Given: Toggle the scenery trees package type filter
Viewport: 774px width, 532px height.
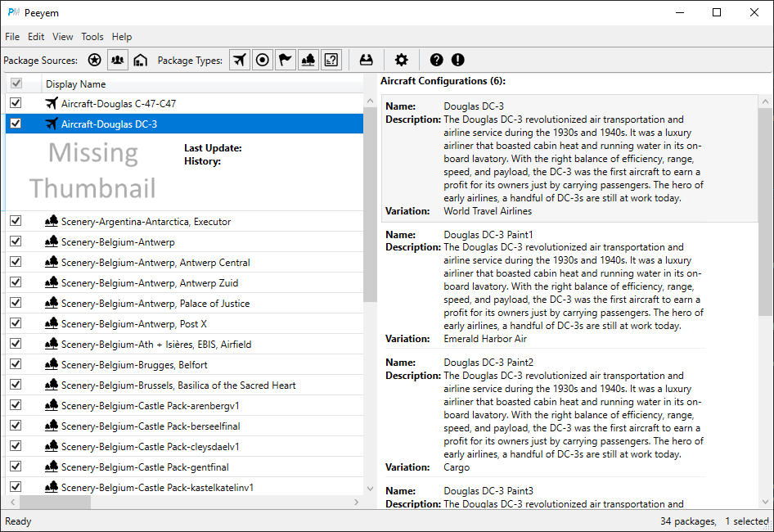Looking at the screenshot, I should coord(308,60).
